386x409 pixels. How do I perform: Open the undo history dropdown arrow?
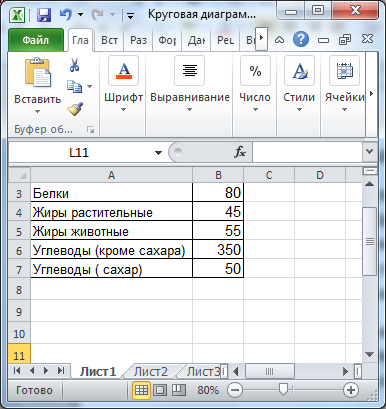[80, 15]
